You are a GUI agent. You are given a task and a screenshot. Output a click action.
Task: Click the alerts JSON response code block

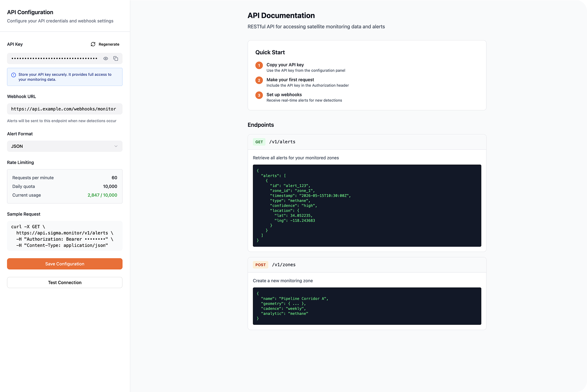pyautogui.click(x=367, y=206)
